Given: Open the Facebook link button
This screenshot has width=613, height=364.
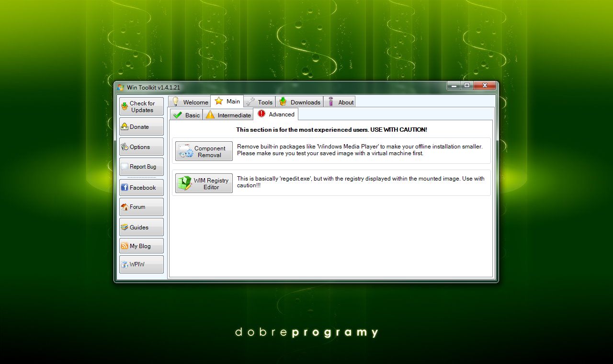Looking at the screenshot, I should (x=141, y=187).
